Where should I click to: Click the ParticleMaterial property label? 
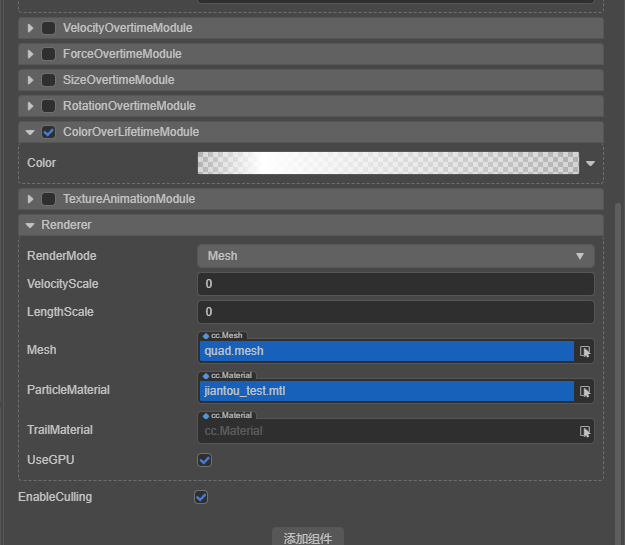[x=68, y=390]
